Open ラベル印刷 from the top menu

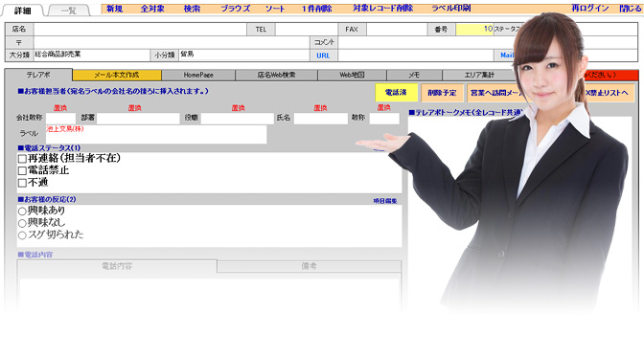(451, 9)
